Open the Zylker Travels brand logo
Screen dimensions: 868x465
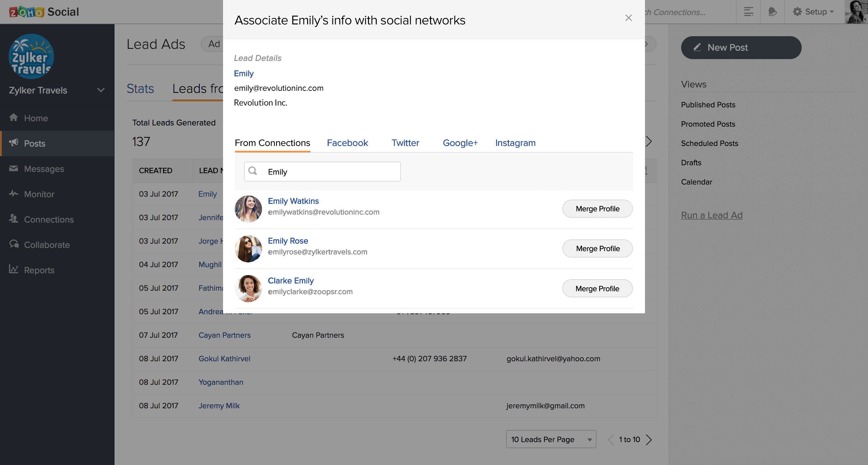pos(31,56)
